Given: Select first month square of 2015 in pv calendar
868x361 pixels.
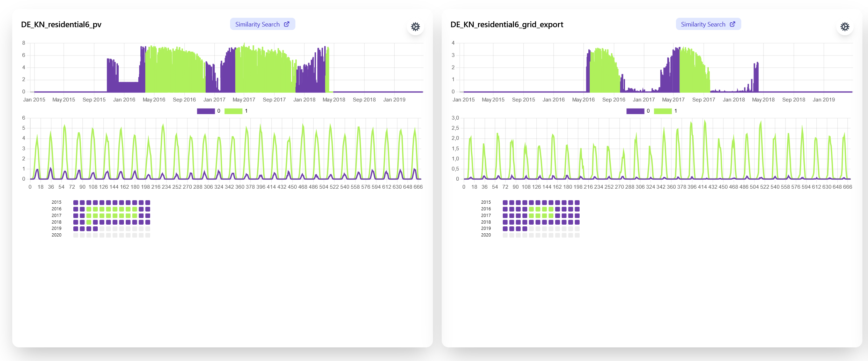Looking at the screenshot, I should (x=76, y=203).
